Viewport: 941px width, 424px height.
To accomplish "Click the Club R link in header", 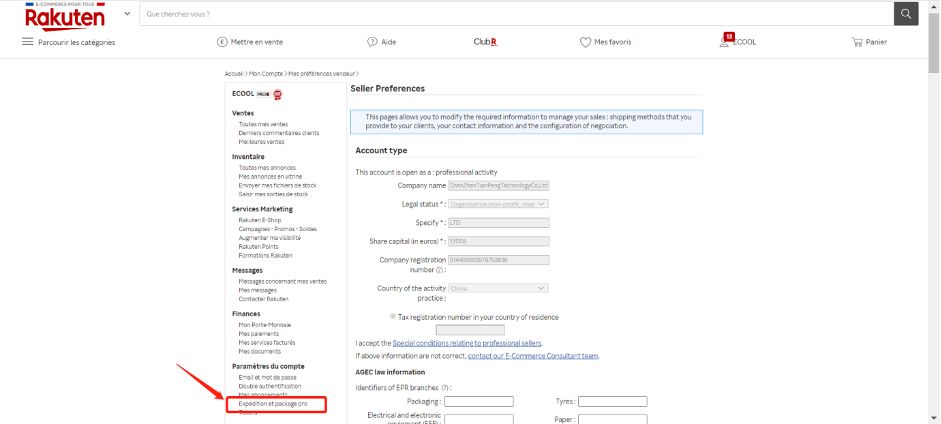I will pos(485,42).
